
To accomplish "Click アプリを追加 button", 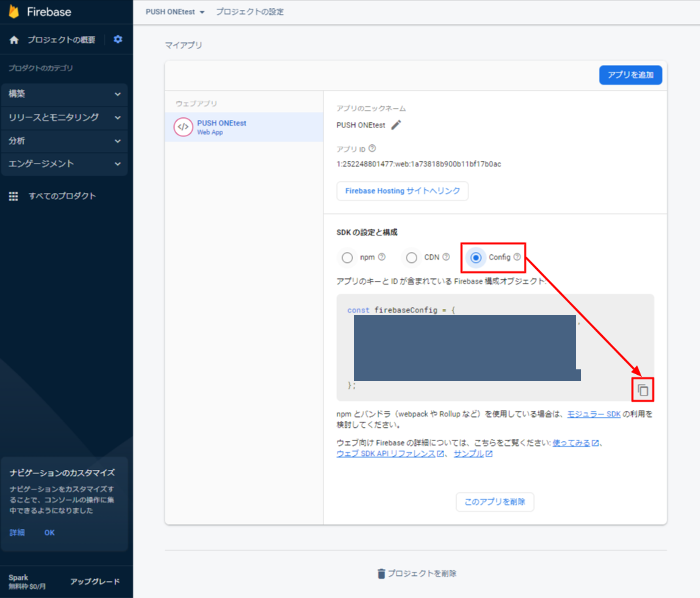I will click(x=630, y=75).
